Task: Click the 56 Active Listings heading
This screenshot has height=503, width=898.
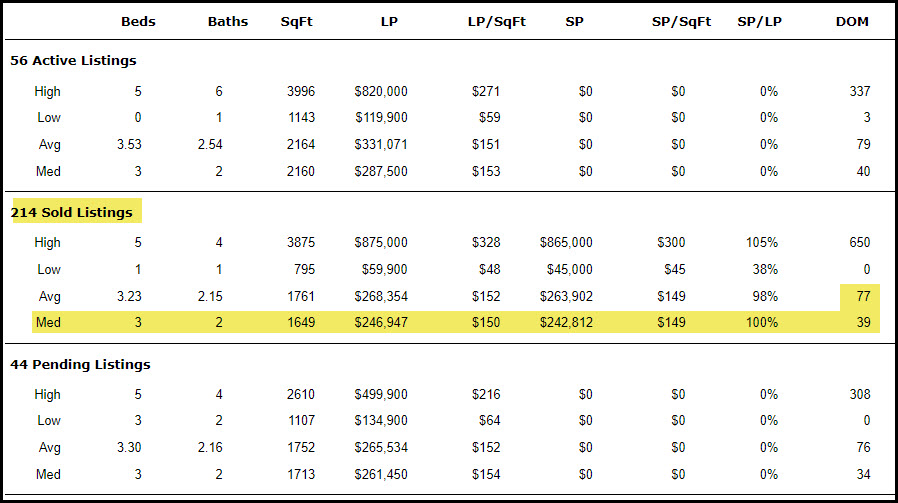Action: pos(73,60)
